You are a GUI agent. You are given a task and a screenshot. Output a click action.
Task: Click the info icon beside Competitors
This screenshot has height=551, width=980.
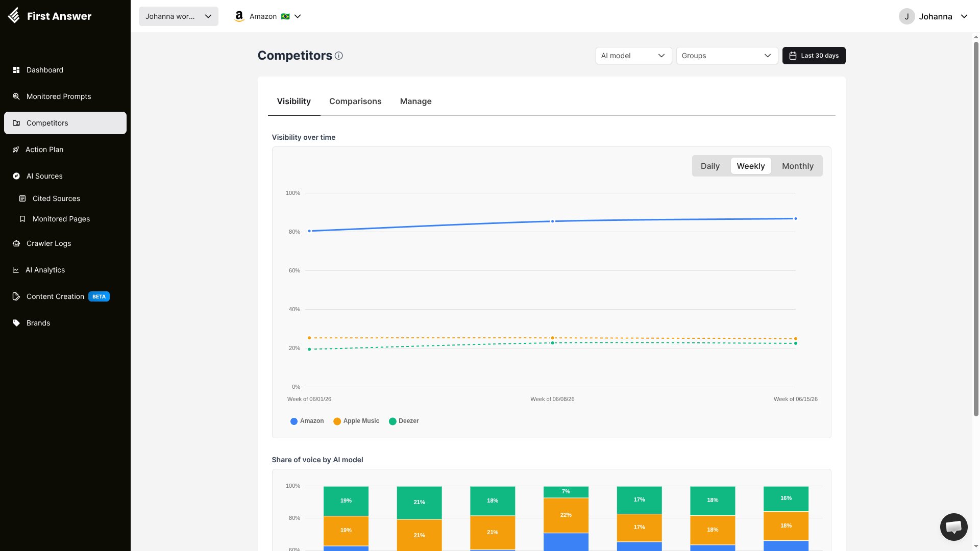(x=339, y=56)
